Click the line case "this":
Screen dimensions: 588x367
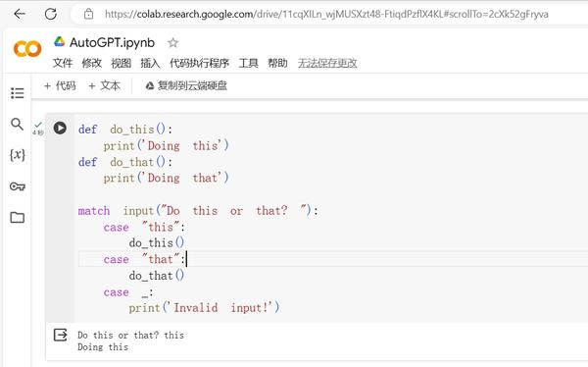point(144,228)
